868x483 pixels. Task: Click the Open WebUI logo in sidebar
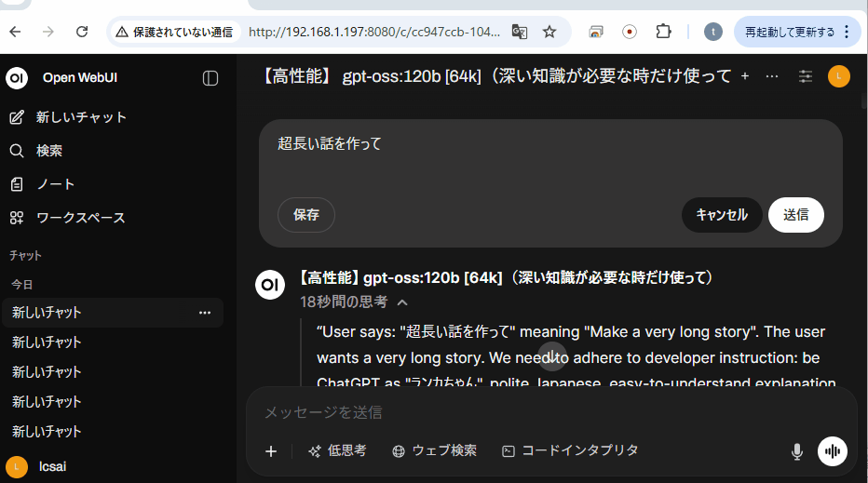point(17,78)
